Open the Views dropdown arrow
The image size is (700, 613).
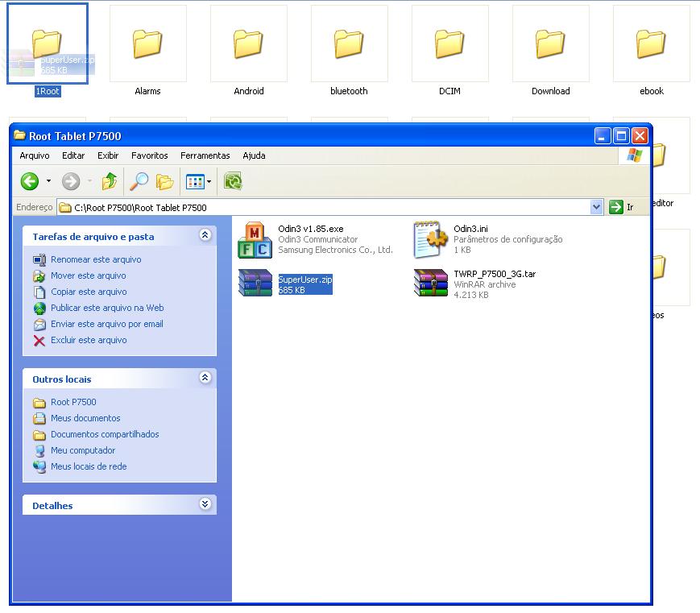[x=209, y=182]
